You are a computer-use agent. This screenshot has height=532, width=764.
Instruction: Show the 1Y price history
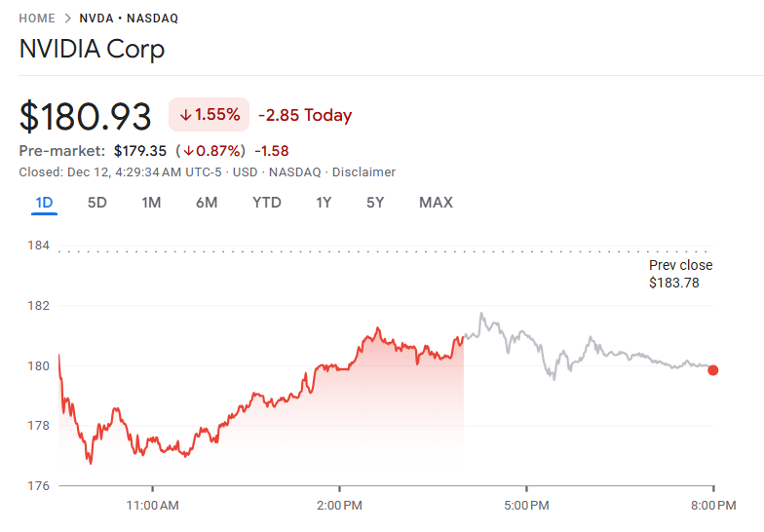[324, 203]
